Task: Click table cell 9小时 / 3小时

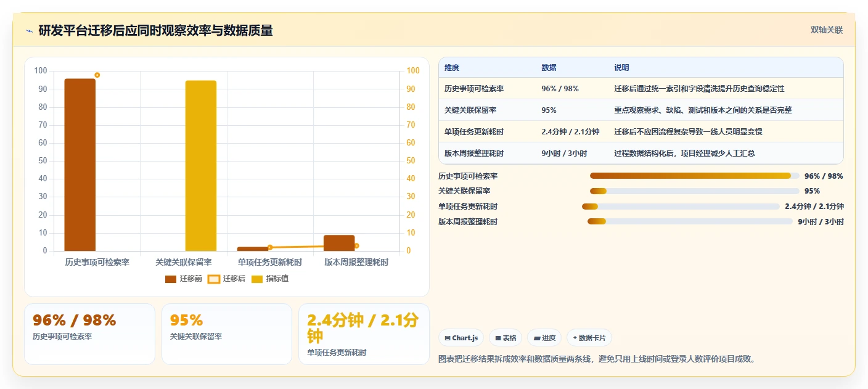Action: point(564,154)
